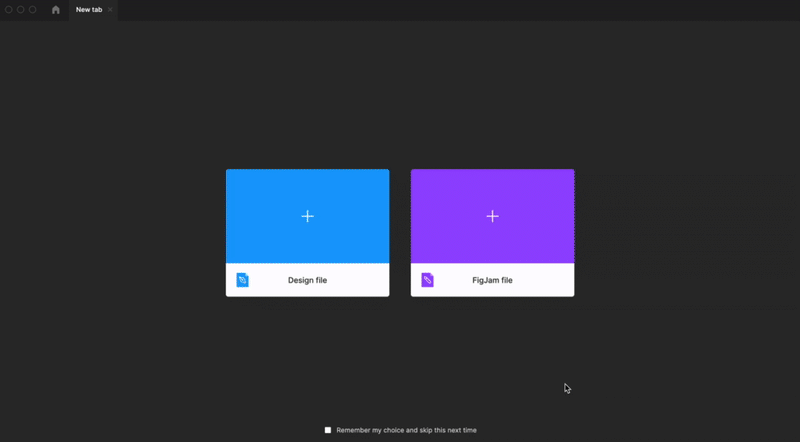
Task: Choose the FigJam file label
Action: (492, 280)
